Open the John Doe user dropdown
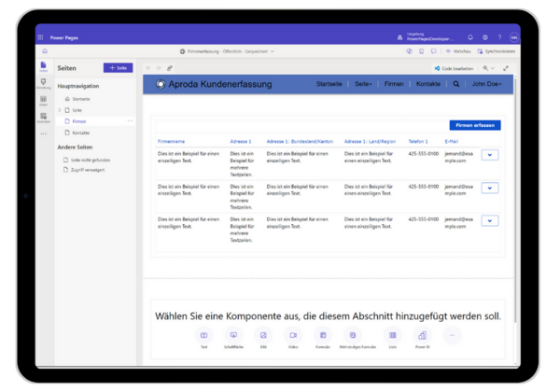 (x=486, y=84)
